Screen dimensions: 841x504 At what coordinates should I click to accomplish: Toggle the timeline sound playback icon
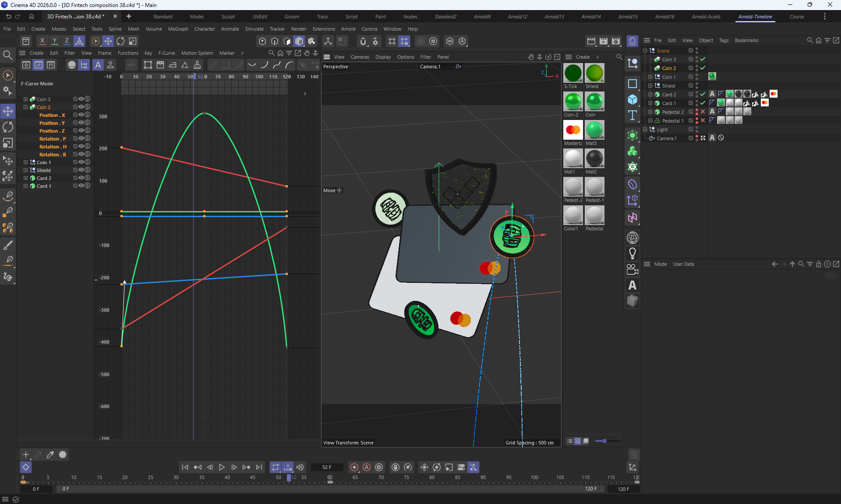coord(300,467)
